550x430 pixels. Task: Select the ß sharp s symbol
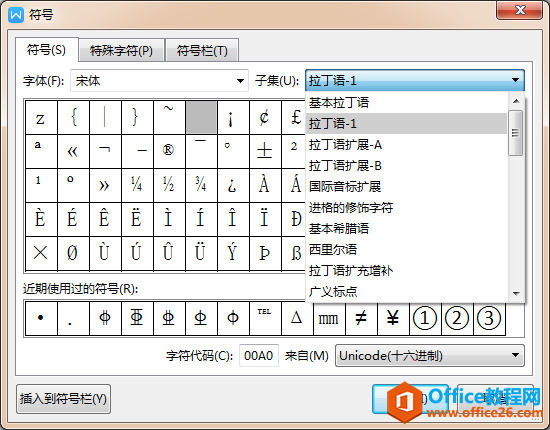click(294, 253)
